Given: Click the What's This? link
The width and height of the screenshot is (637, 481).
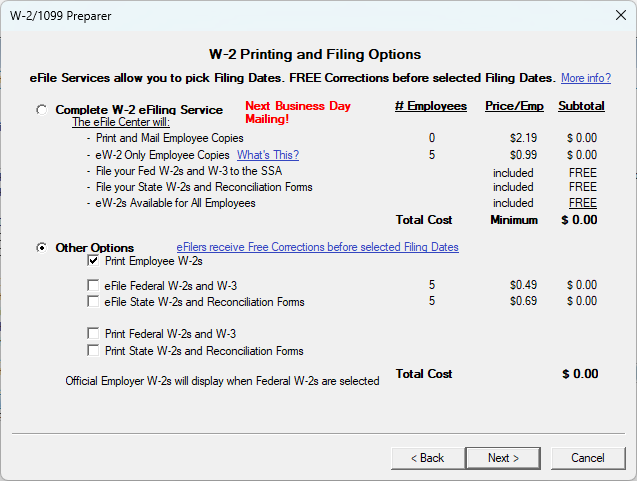Looking at the screenshot, I should pyautogui.click(x=267, y=155).
